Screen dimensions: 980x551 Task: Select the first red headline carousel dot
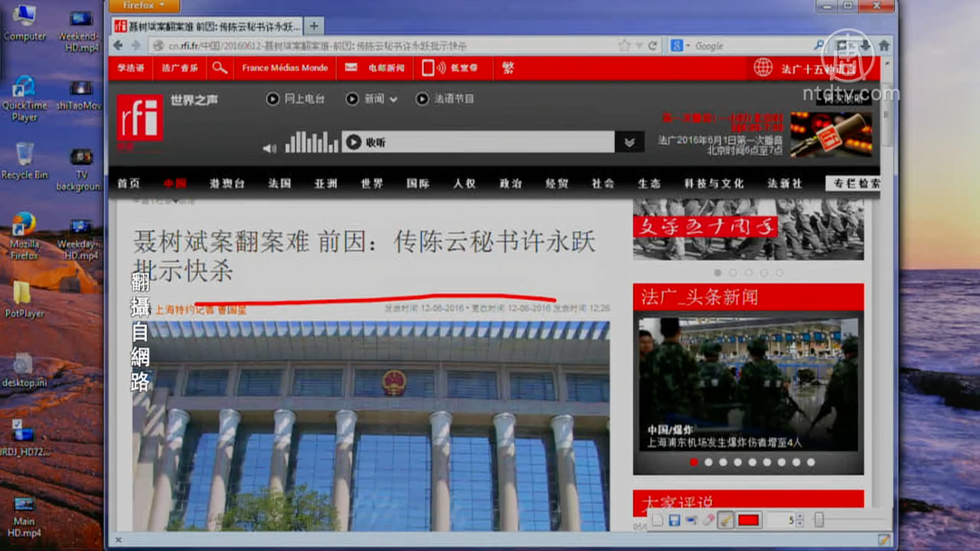(693, 462)
